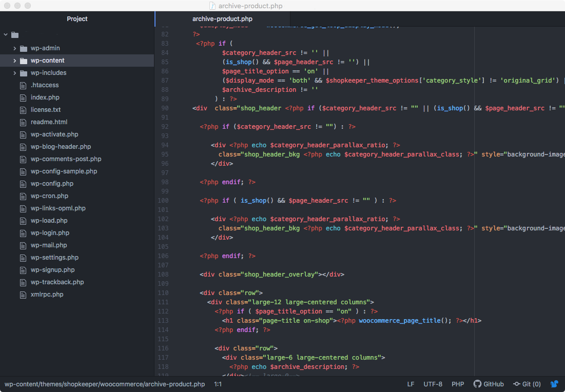The image size is (565, 392).
Task: Click the 1:1 cursor position indicator
Action: point(218,384)
